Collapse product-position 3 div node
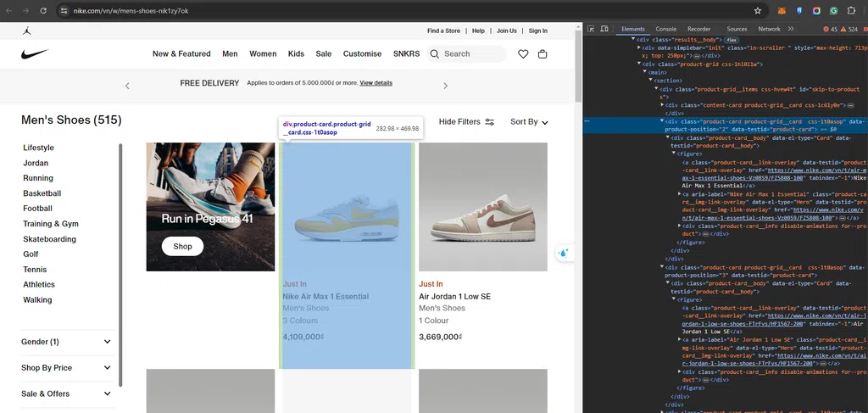Viewport: 868px width, 413px height. 661,267
